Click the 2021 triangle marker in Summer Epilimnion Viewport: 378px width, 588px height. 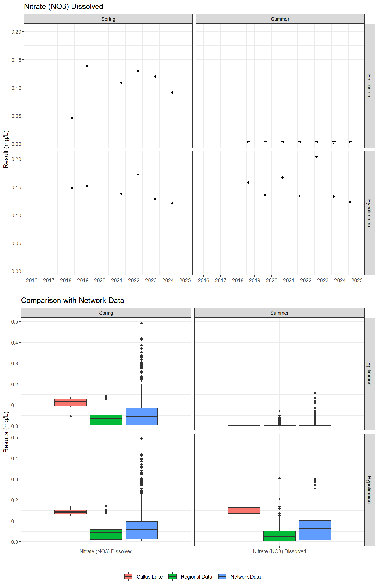click(x=300, y=143)
